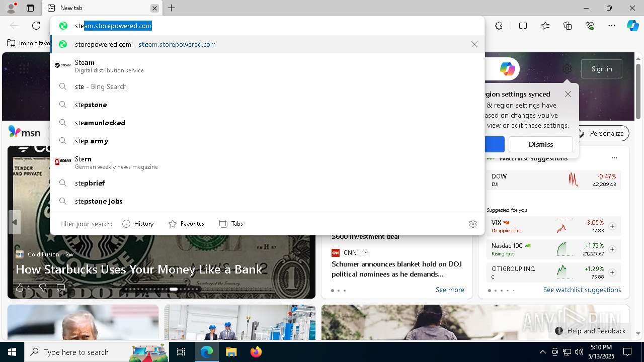
Task: Pick the step army suggestion
Action: click(x=267, y=141)
